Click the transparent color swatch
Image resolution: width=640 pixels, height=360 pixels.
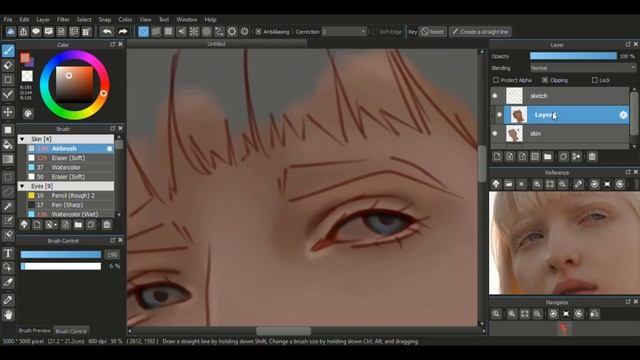[x=27, y=76]
